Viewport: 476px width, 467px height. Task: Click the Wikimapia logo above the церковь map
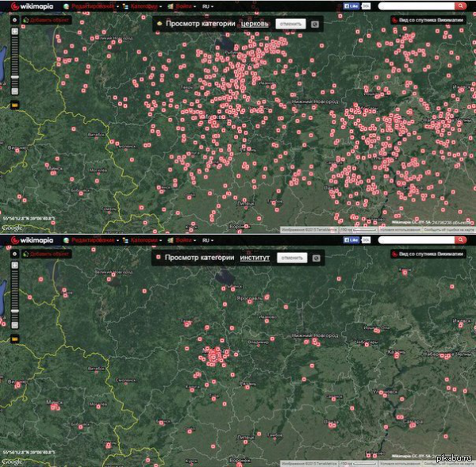pos(32,6)
